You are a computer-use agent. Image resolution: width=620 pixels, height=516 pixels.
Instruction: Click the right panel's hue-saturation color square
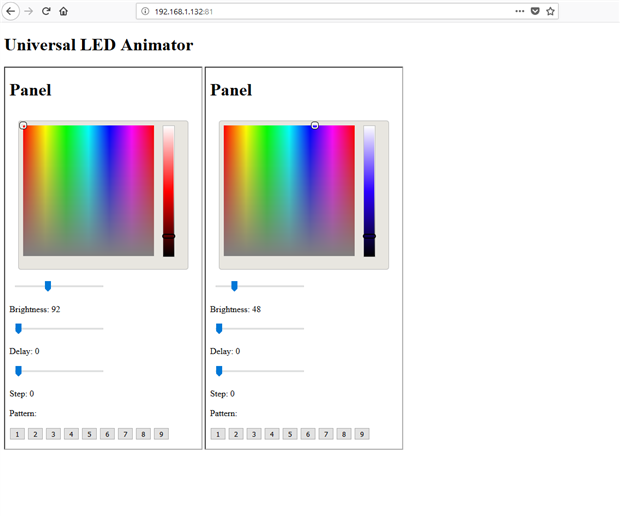289,191
